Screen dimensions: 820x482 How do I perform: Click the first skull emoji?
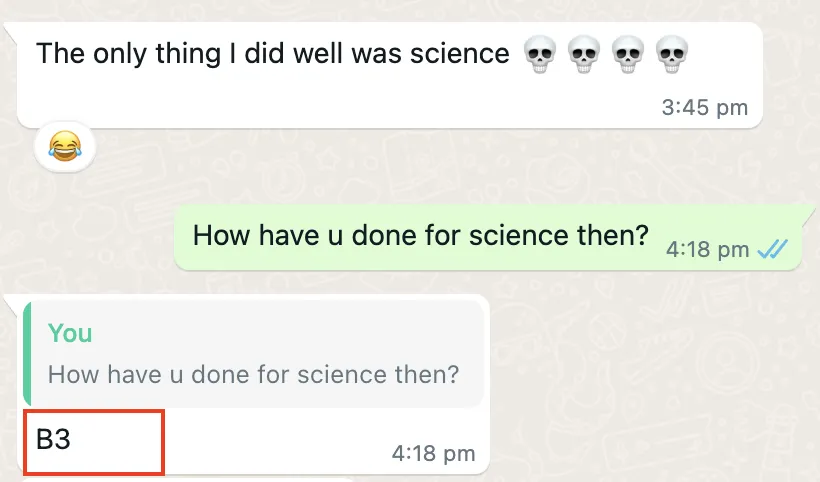click(540, 54)
